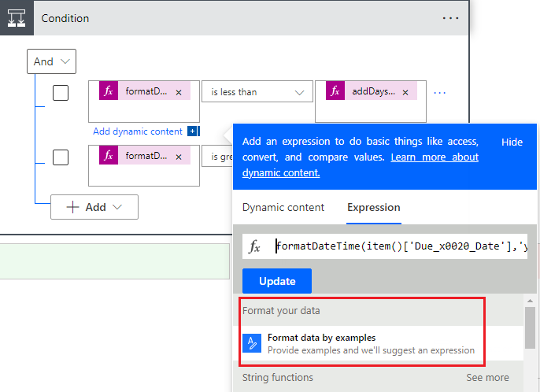Click fx icon of addDays... token
The height and width of the screenshot is (392, 540).
pos(335,91)
